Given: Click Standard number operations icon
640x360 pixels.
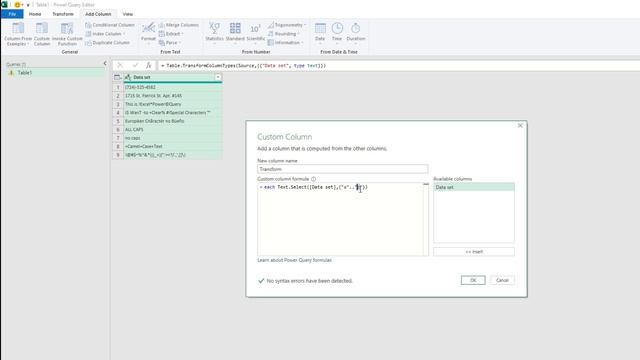Looking at the screenshot, I should click(x=235, y=28).
